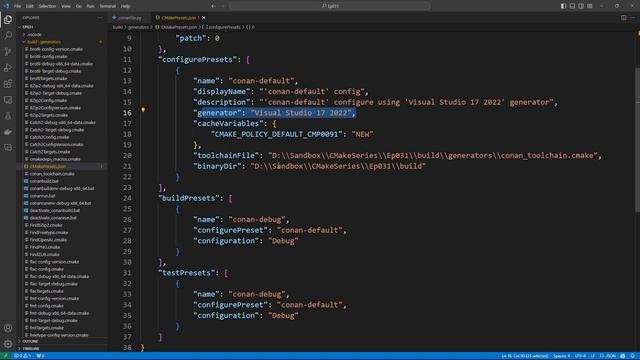
Task: Open the Extensions view
Action: point(8,84)
